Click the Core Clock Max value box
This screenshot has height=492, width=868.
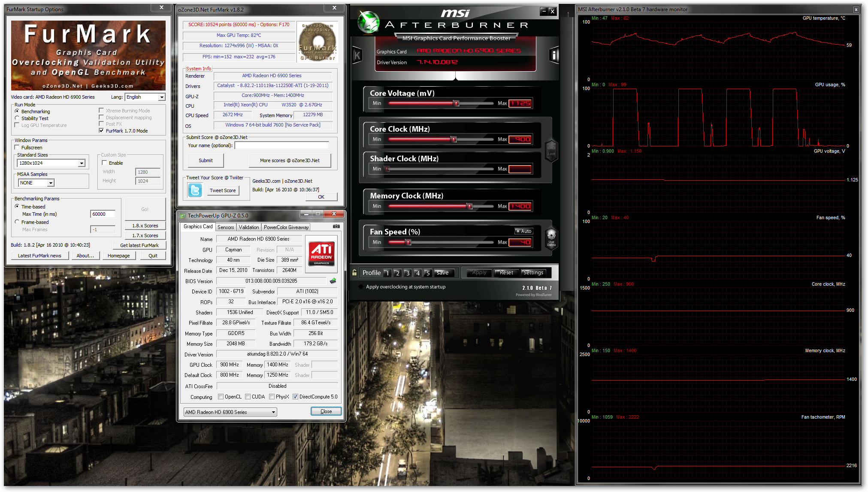(520, 139)
